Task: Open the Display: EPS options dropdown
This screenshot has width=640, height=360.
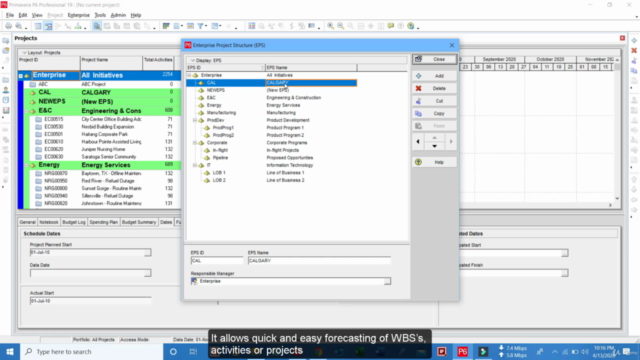Action: click(x=193, y=60)
